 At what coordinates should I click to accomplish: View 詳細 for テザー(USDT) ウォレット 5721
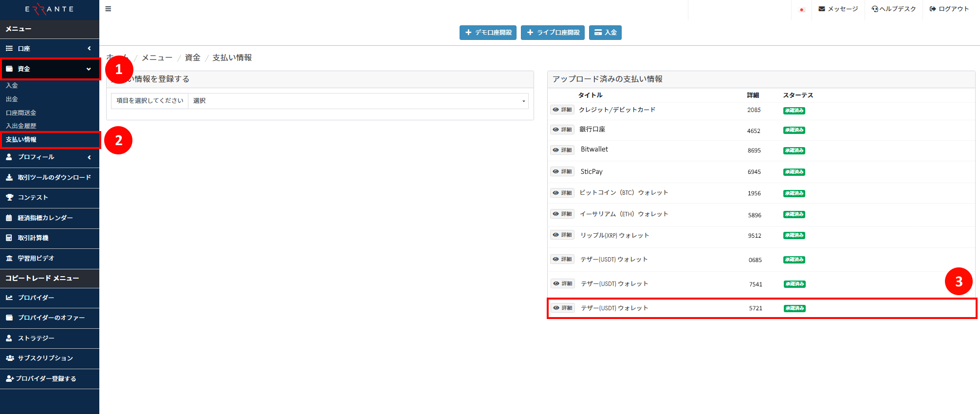563,308
